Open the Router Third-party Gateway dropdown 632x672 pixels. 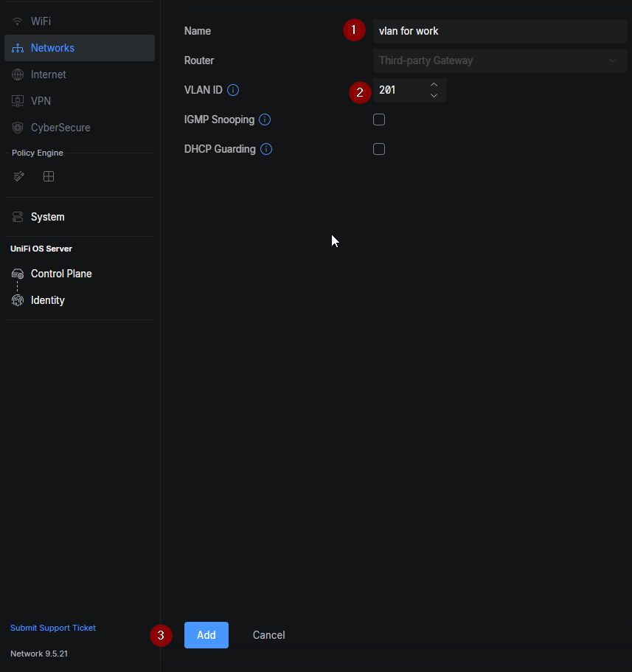point(499,60)
